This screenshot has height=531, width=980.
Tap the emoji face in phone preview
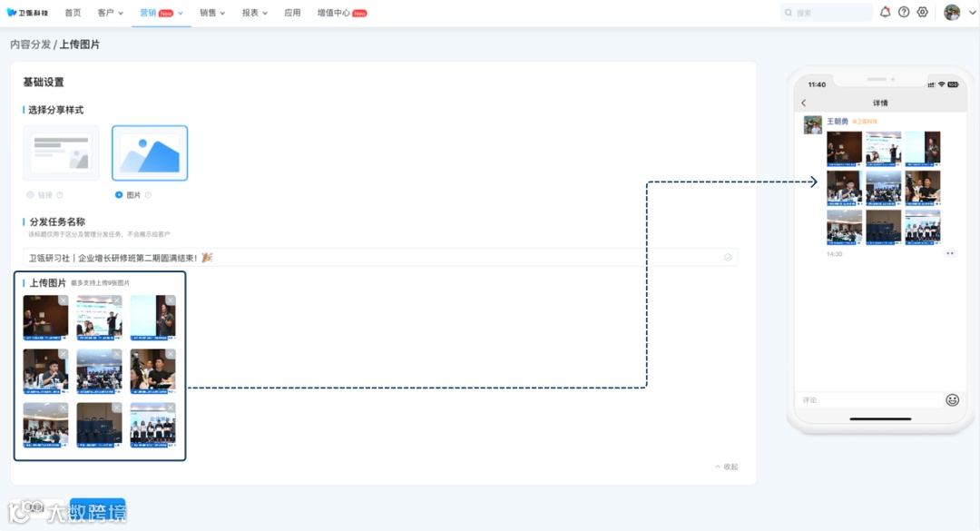coord(952,400)
